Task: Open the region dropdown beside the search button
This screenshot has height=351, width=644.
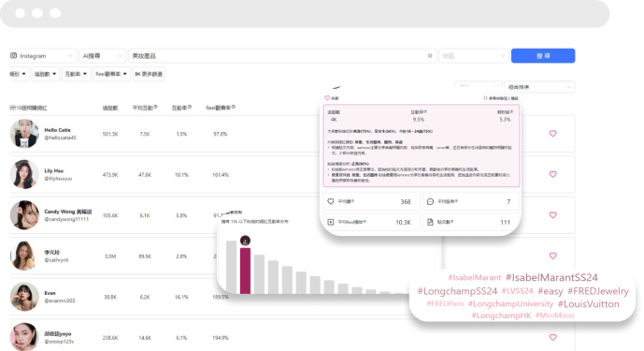Action: click(x=474, y=55)
